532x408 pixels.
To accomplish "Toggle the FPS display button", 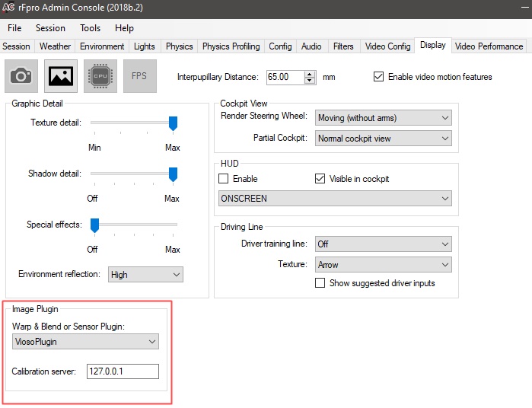I will [x=139, y=76].
